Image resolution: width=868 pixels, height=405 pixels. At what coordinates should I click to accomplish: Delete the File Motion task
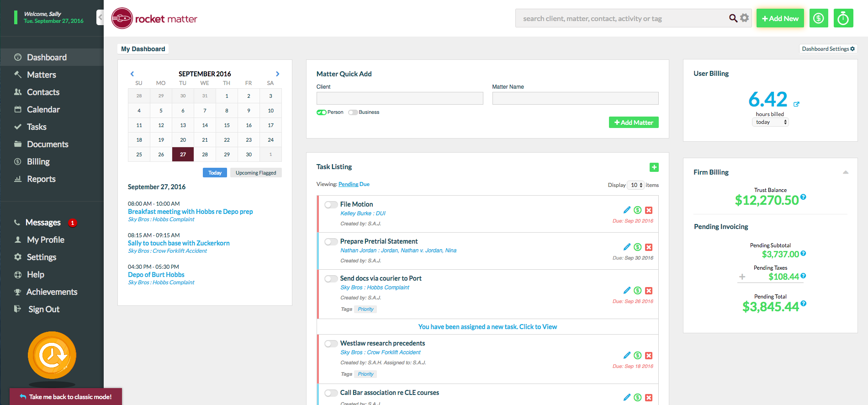[x=649, y=210]
